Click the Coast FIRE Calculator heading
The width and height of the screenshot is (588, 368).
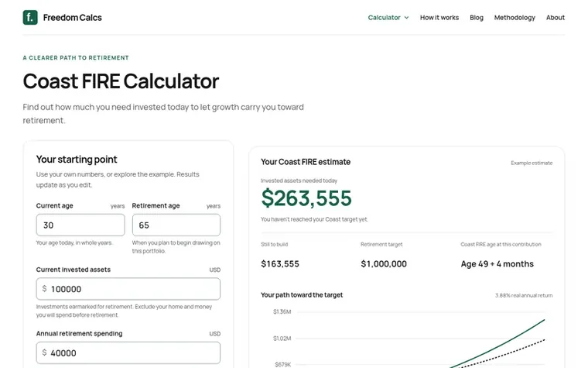coord(121,81)
